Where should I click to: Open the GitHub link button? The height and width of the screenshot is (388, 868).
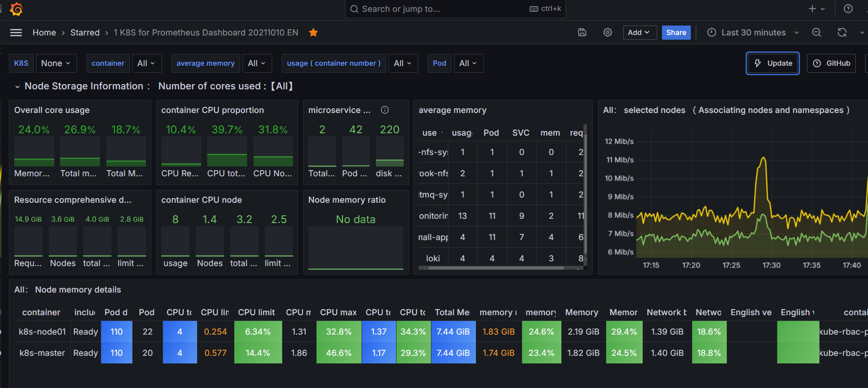832,63
